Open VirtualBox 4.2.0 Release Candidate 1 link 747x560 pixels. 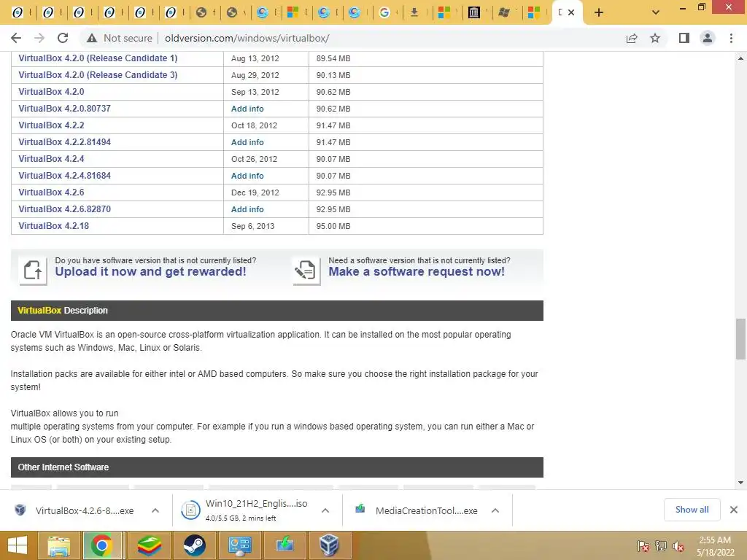[x=98, y=58]
